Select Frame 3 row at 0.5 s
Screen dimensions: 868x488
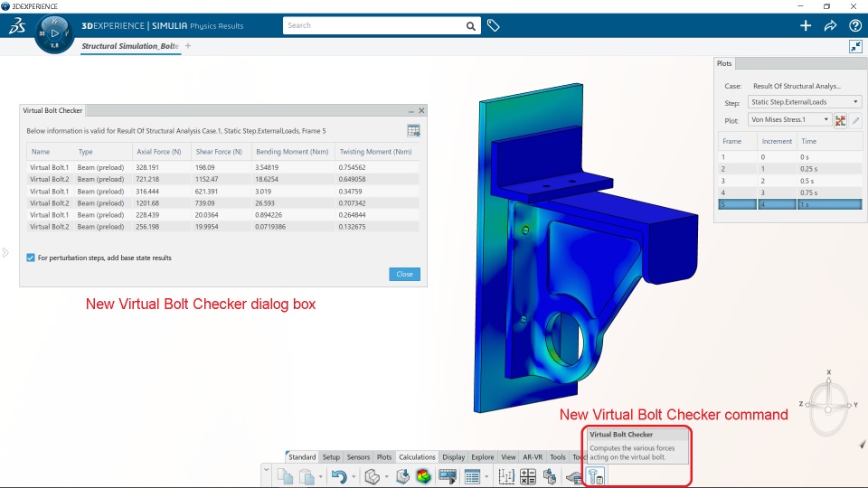click(790, 181)
